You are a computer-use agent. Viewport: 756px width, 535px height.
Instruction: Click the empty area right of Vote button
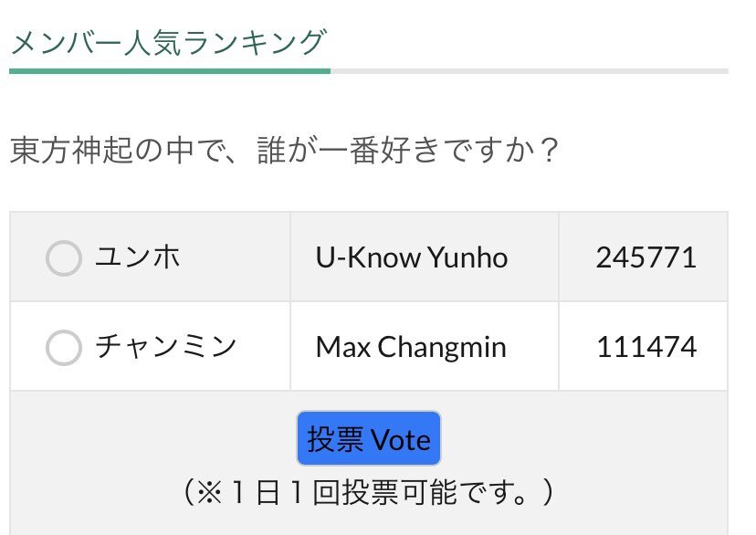(x=583, y=438)
